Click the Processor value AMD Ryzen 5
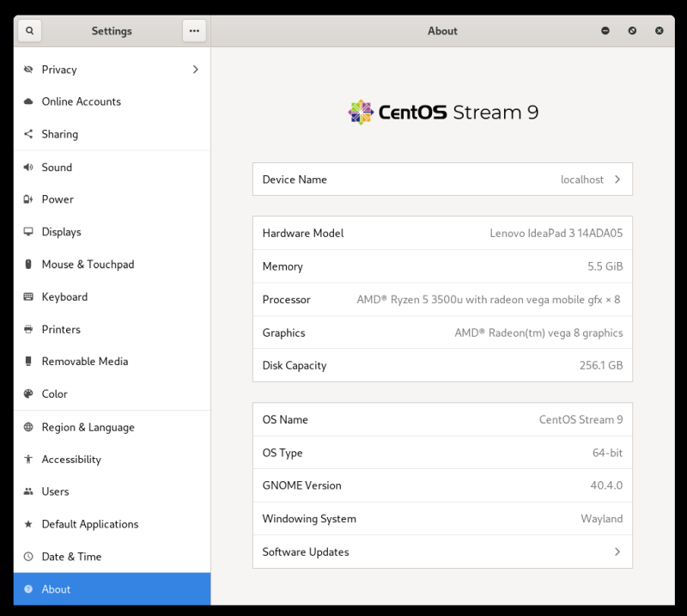 point(488,300)
